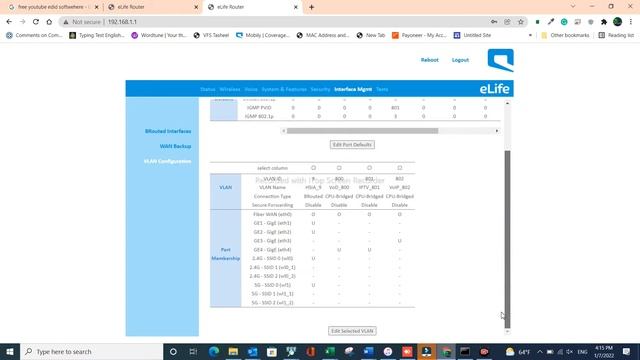
Task: Click the Logout link
Action: click(460, 60)
